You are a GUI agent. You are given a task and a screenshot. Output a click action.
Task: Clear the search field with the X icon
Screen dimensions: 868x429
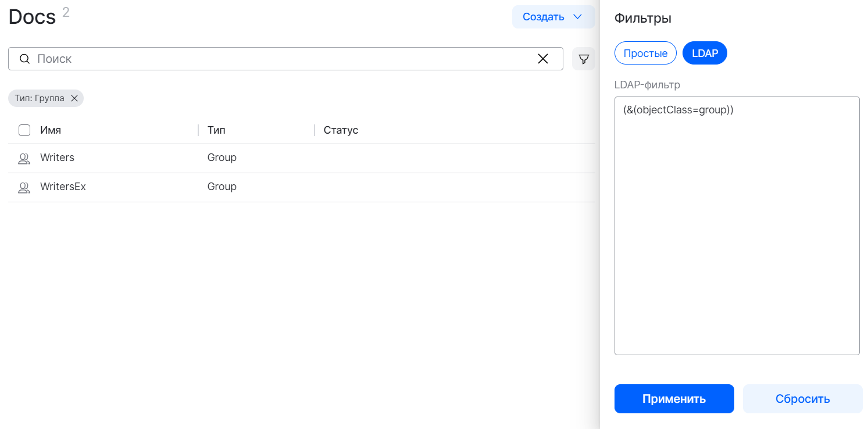543,58
